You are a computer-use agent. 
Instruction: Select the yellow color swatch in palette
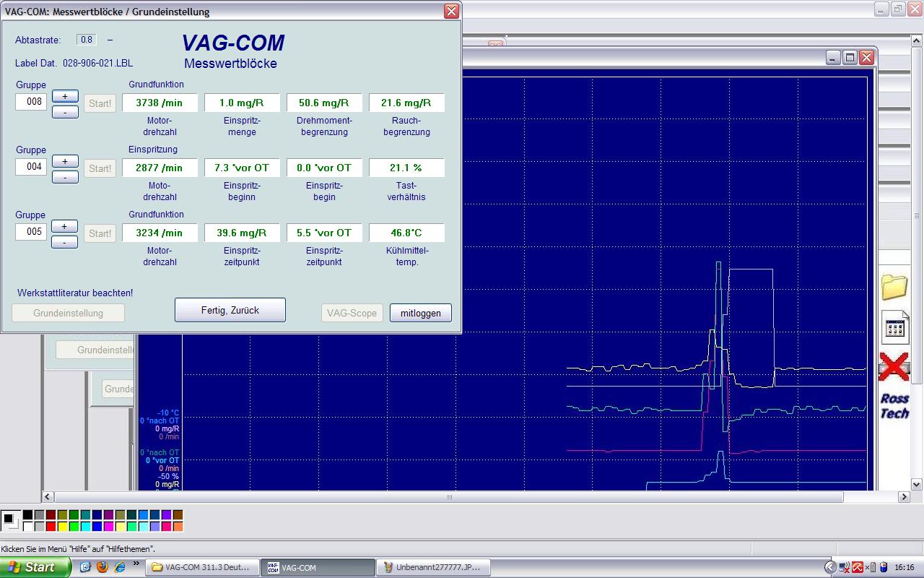(x=63, y=526)
